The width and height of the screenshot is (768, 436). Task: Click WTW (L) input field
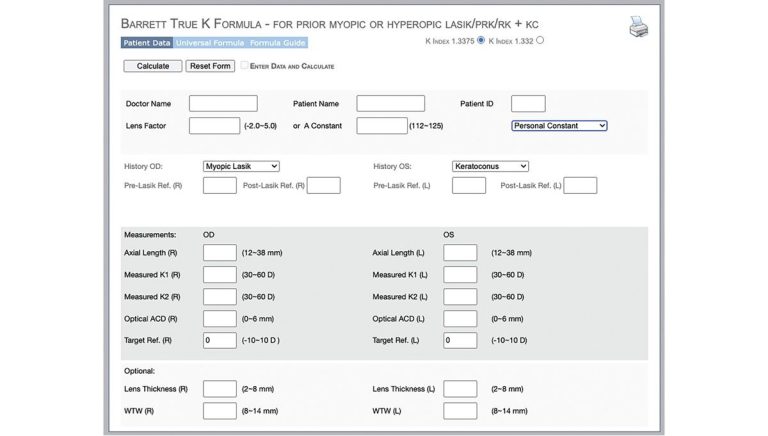tap(460, 411)
